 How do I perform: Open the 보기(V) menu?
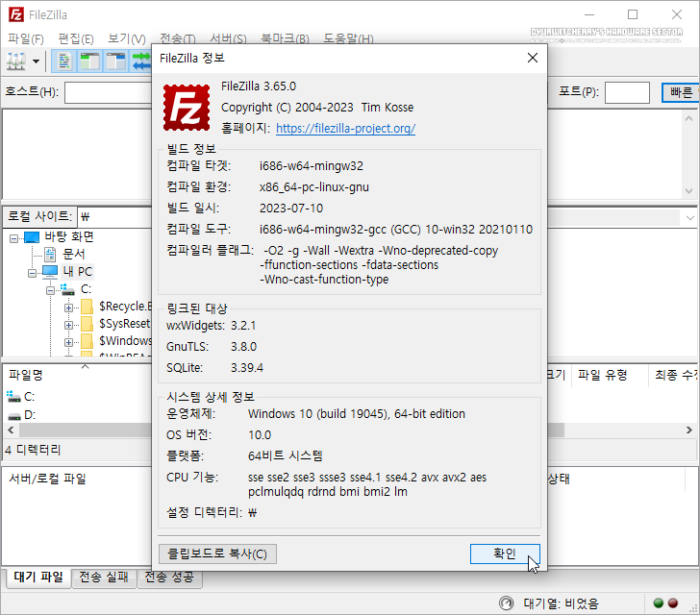coord(127,38)
